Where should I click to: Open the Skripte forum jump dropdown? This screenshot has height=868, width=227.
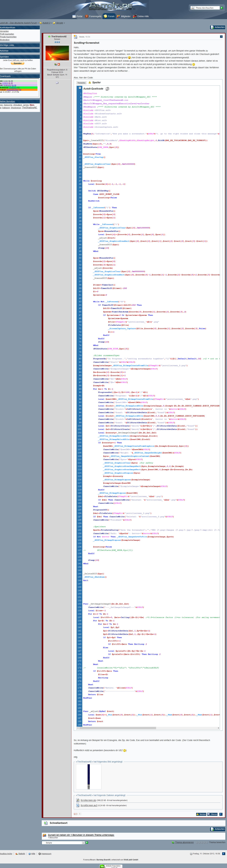coord(63,843)
